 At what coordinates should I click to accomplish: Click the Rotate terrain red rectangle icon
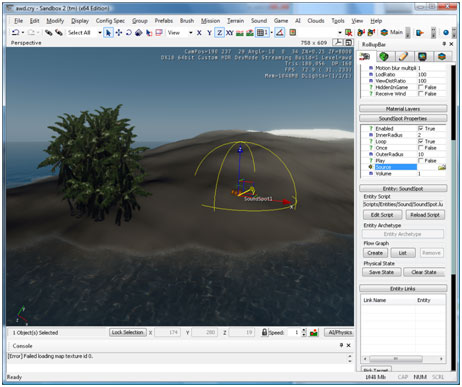[x=159, y=33]
